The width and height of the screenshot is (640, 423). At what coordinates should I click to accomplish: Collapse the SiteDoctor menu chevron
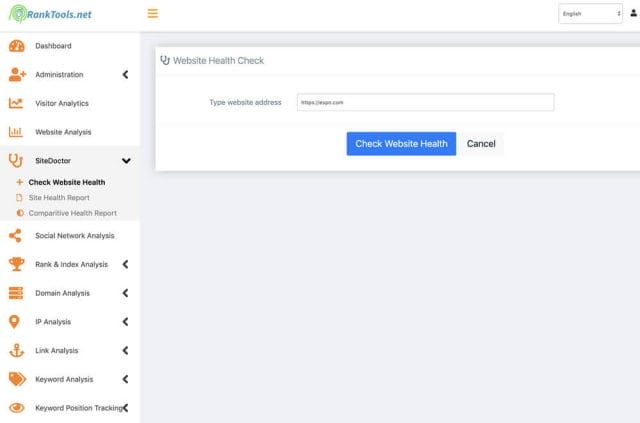(x=126, y=160)
